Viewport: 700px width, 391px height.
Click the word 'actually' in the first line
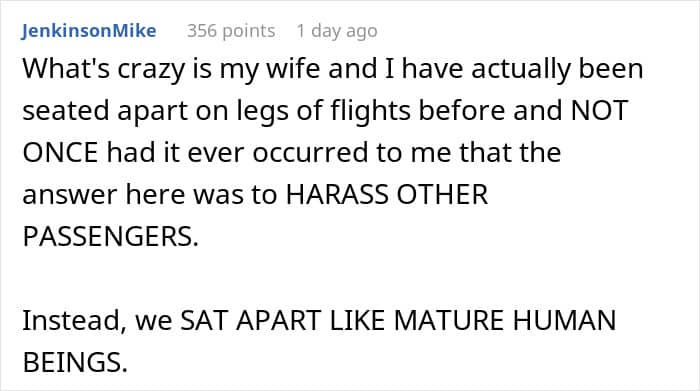(x=521, y=71)
